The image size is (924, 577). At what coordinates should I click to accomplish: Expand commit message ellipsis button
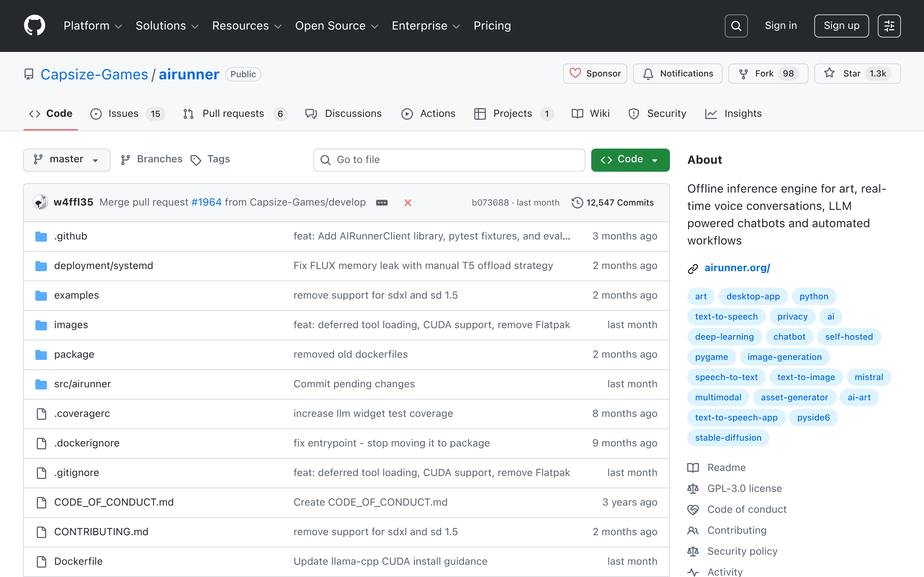(382, 203)
